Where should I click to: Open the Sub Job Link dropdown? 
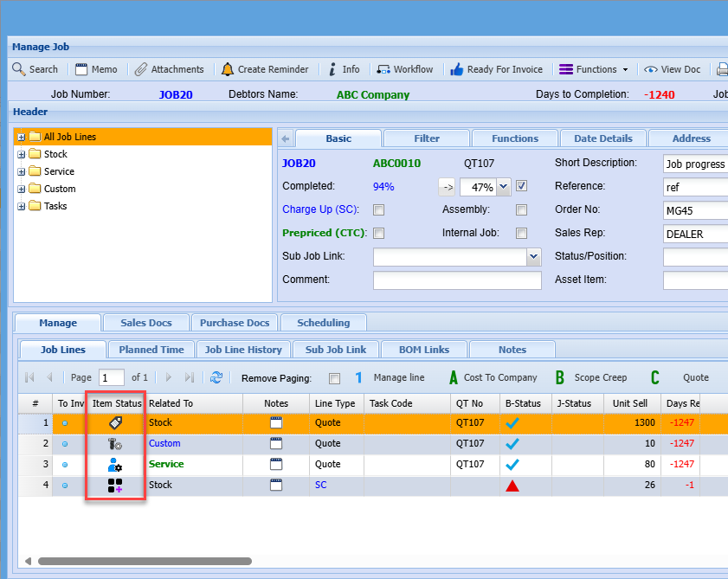click(533, 257)
